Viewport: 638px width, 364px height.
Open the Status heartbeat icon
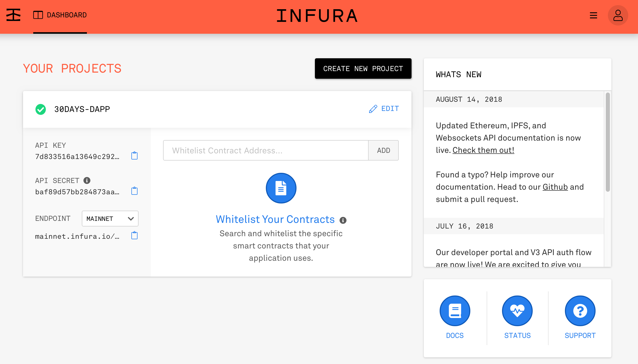[517, 311]
